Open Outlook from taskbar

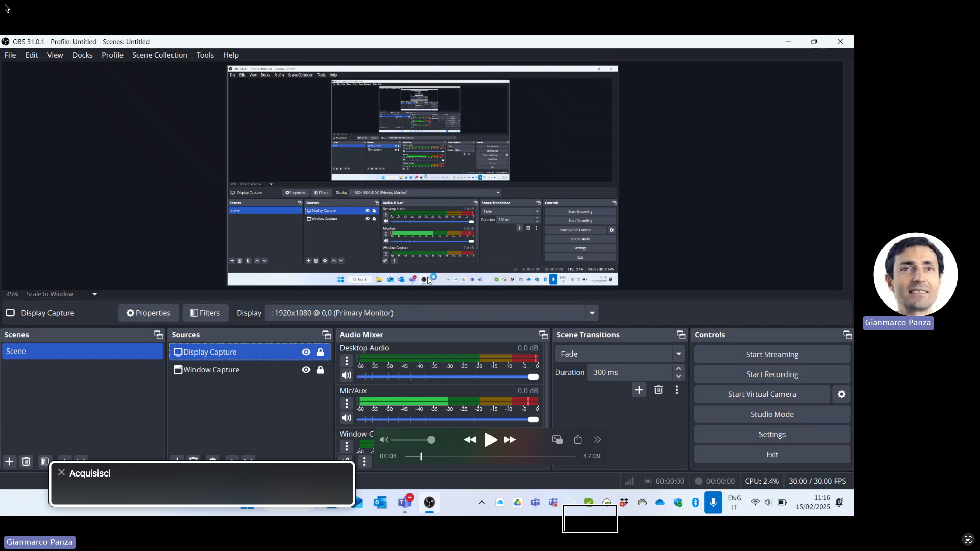pyautogui.click(x=380, y=503)
